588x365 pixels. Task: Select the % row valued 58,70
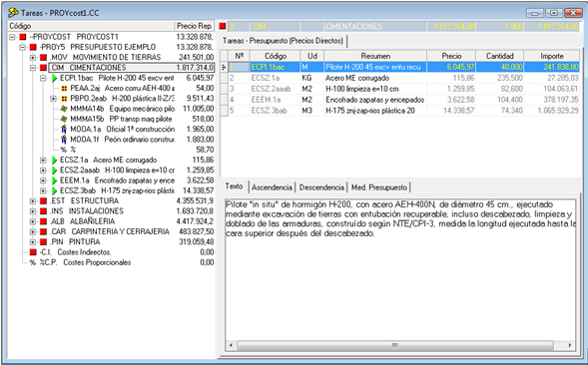[x=137, y=150]
